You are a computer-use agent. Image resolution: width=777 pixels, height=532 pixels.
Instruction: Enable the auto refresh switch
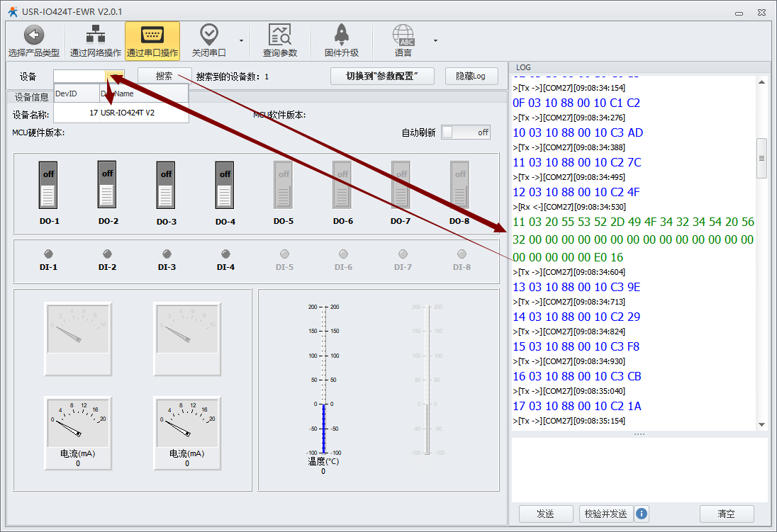pos(466,132)
